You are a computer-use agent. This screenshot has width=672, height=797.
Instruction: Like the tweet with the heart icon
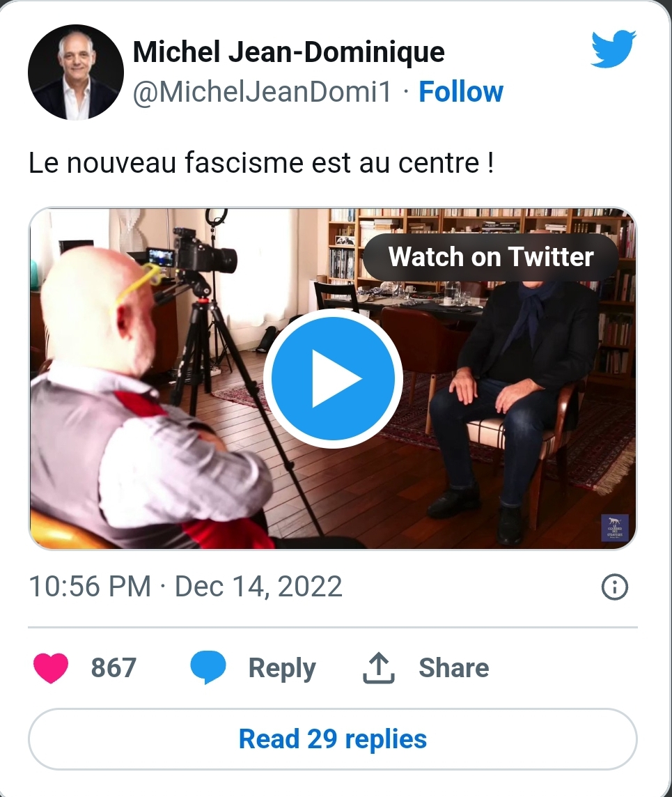51,668
